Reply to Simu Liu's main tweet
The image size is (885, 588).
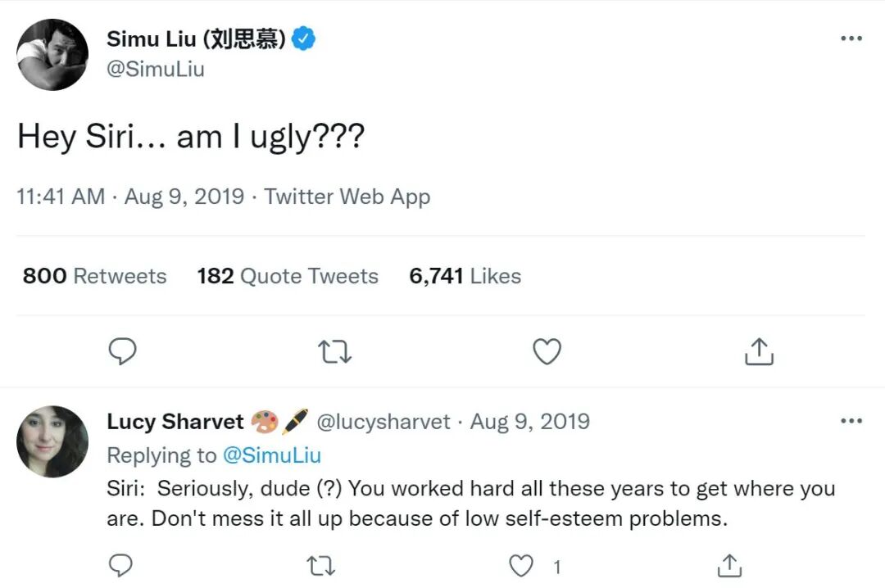point(122,351)
